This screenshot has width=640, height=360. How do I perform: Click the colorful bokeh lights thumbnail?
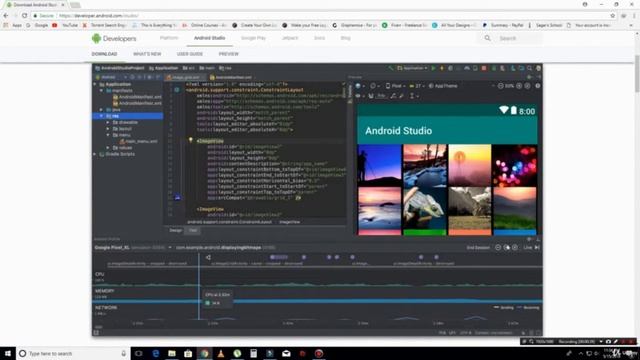tap(514, 166)
